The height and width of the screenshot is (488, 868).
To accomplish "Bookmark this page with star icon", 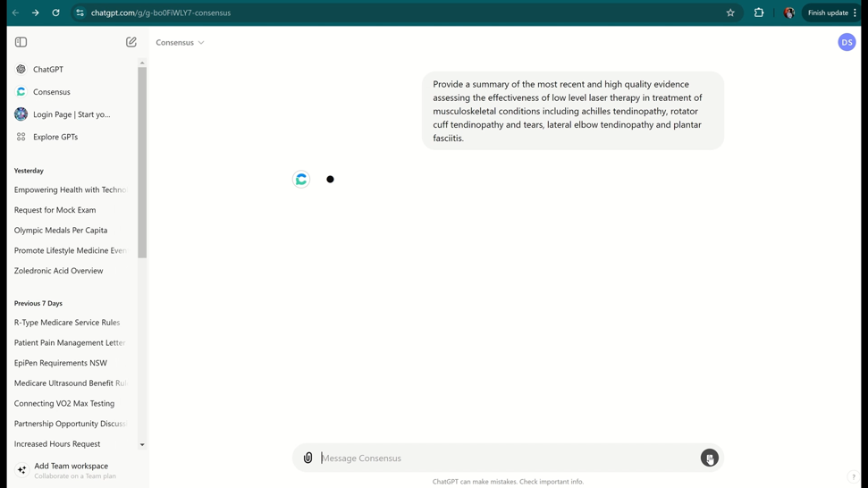I will pyautogui.click(x=730, y=13).
